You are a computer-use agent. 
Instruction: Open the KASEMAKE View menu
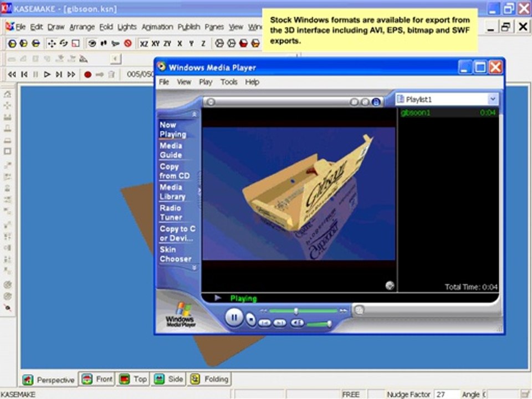pyautogui.click(x=236, y=27)
